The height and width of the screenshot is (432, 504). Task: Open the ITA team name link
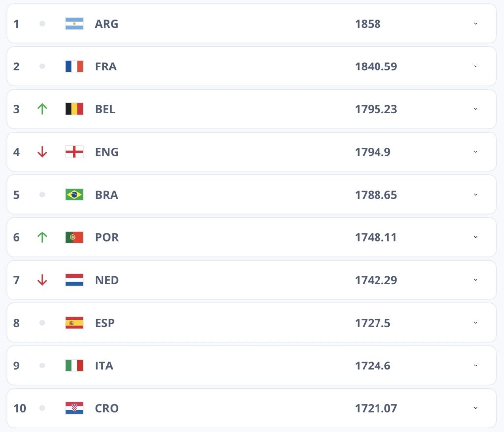[x=104, y=366]
